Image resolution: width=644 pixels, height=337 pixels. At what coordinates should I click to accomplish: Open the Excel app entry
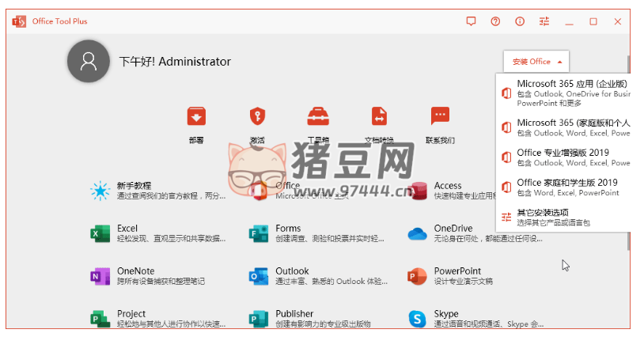tap(100, 233)
